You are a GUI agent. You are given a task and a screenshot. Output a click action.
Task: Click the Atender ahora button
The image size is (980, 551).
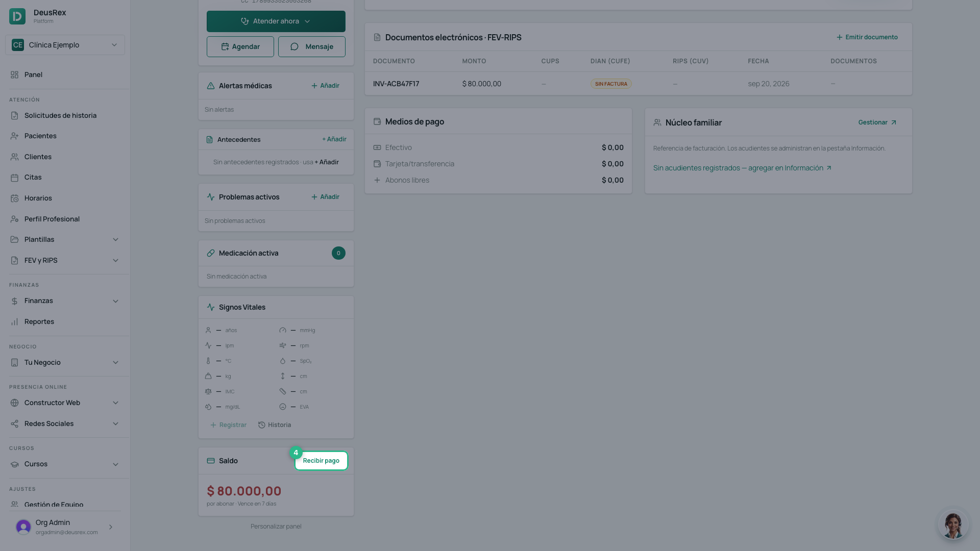pos(276,21)
